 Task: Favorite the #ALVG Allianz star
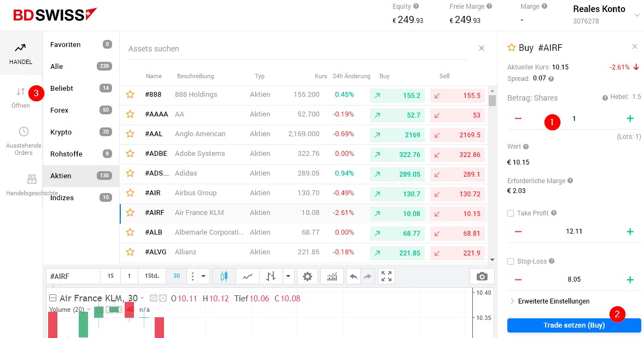point(130,252)
